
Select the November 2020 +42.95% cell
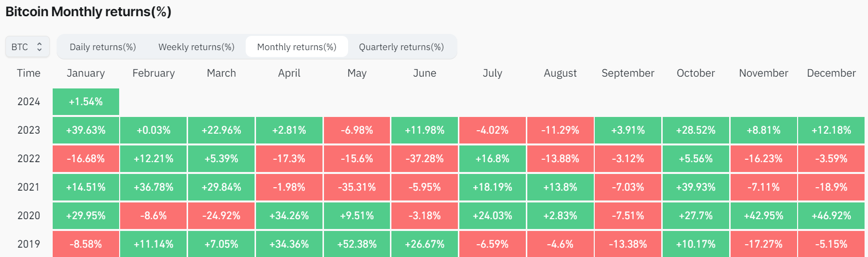tap(764, 216)
